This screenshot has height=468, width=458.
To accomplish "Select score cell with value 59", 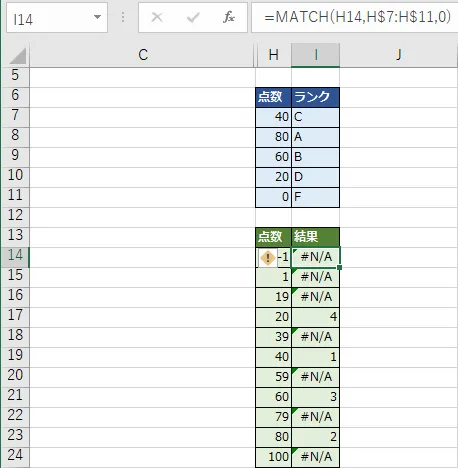I will 273,377.
